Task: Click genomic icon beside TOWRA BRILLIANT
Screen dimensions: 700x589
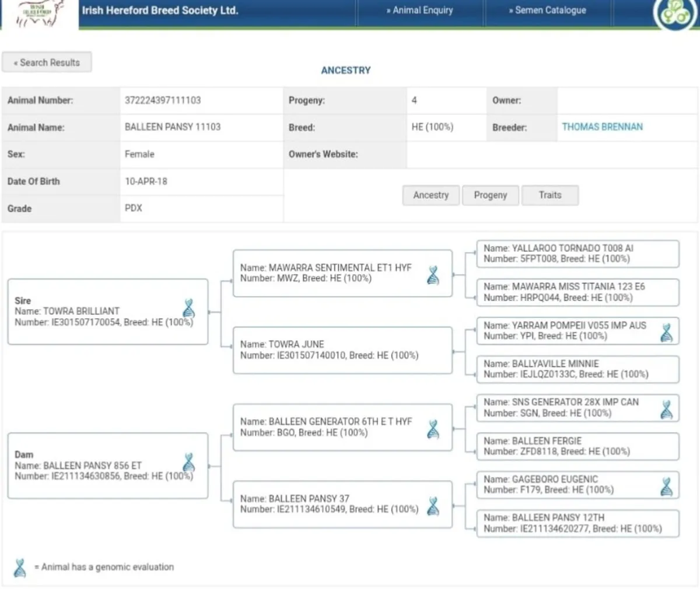Action: coord(189,307)
